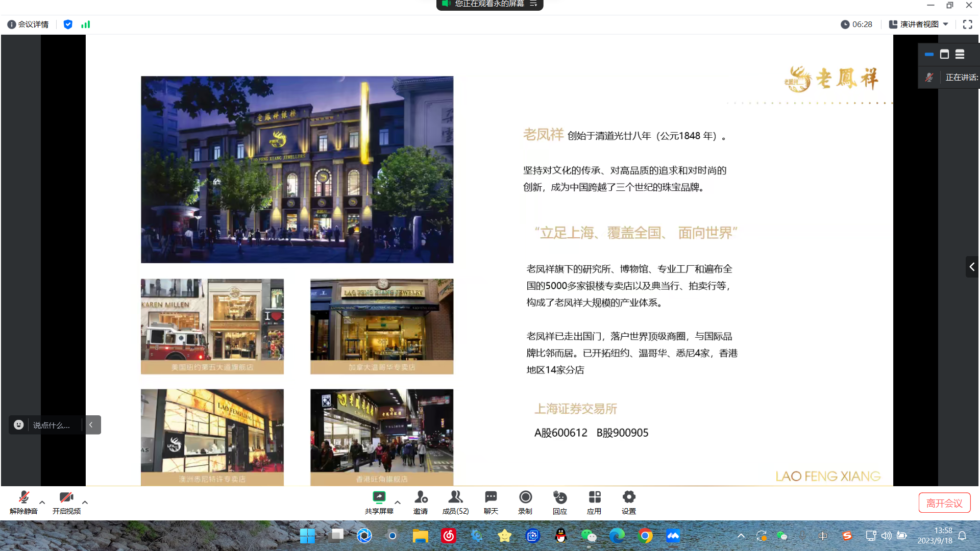Start Recording the meeting
The image size is (980, 551).
point(525,497)
